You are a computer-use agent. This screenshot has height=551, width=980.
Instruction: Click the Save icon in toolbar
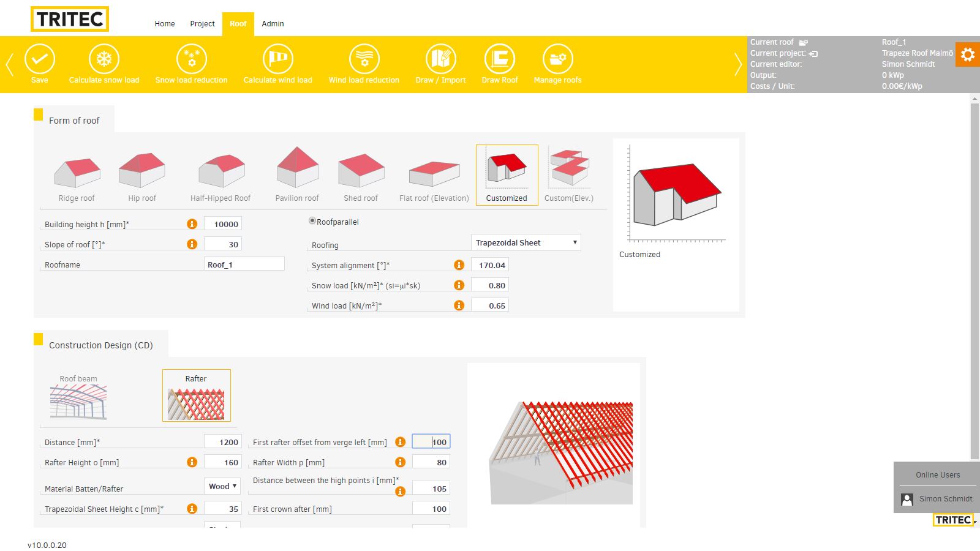[x=40, y=60]
